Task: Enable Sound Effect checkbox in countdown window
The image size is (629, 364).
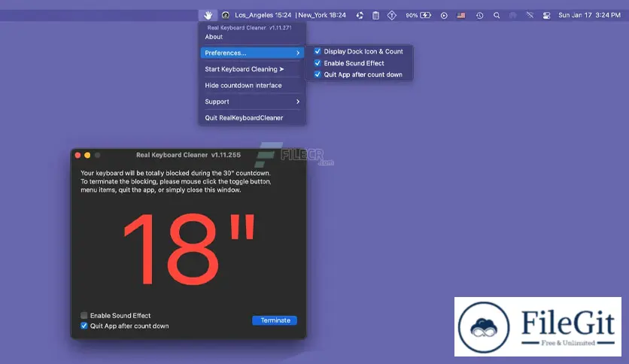Action: click(84, 316)
